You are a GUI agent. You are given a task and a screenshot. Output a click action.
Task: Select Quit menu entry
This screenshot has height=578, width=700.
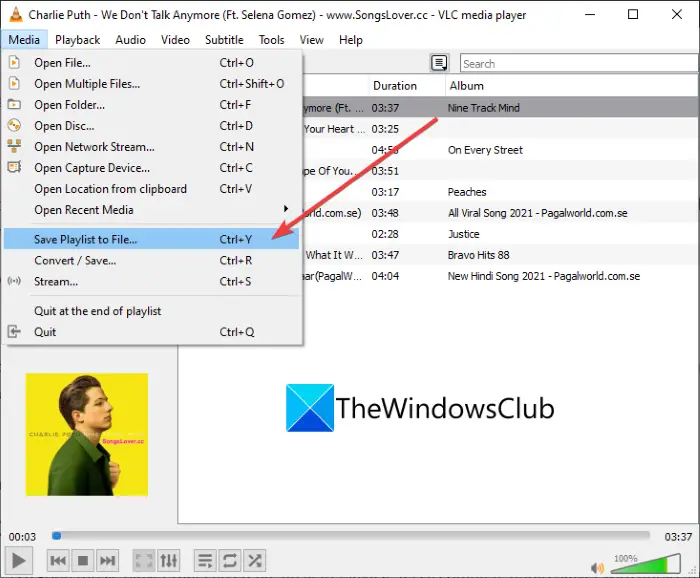coord(151,332)
